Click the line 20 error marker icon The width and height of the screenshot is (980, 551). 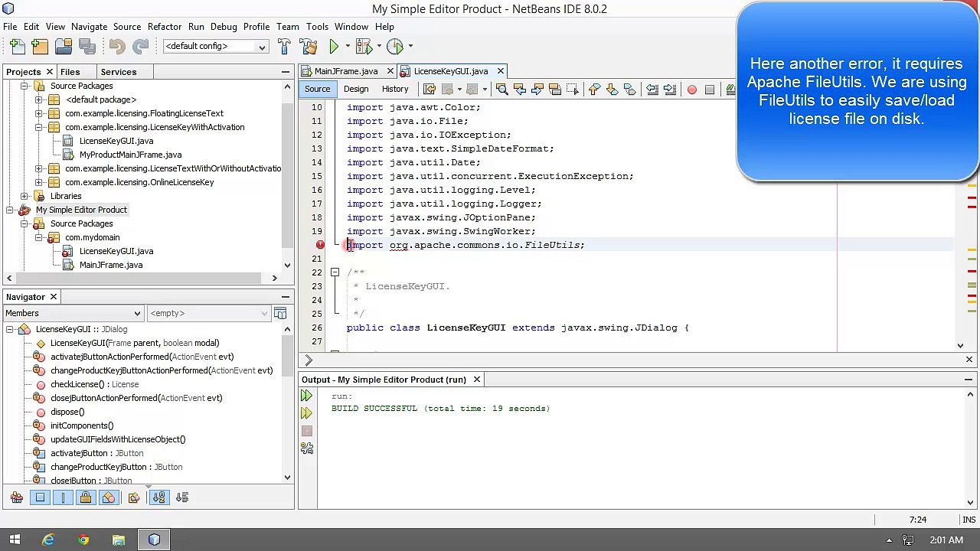(320, 245)
